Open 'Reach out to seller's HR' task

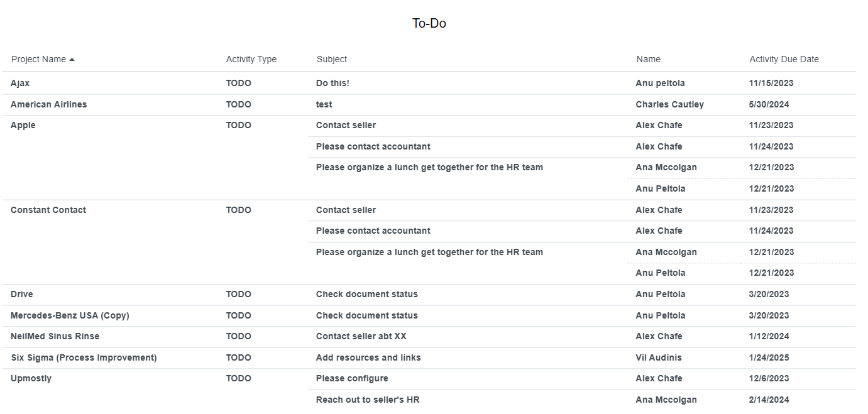point(368,400)
